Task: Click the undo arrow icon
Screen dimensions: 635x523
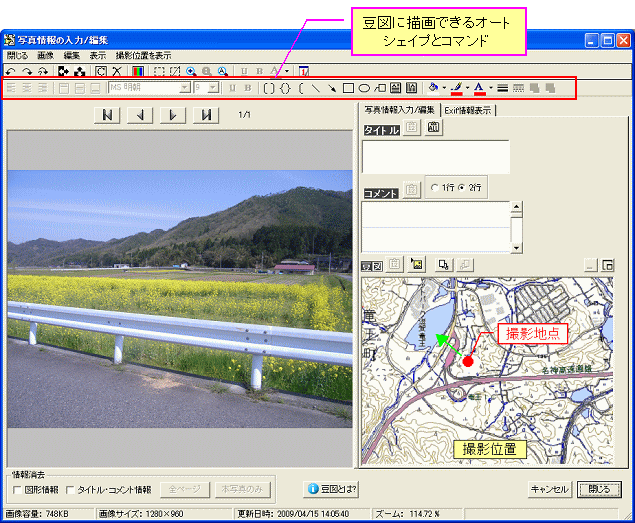Action: (x=11, y=71)
